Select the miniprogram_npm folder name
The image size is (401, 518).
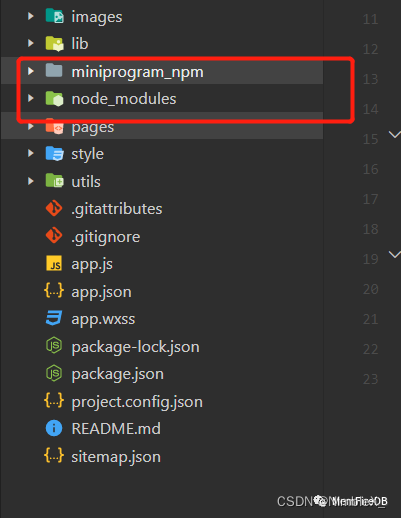click(x=137, y=72)
